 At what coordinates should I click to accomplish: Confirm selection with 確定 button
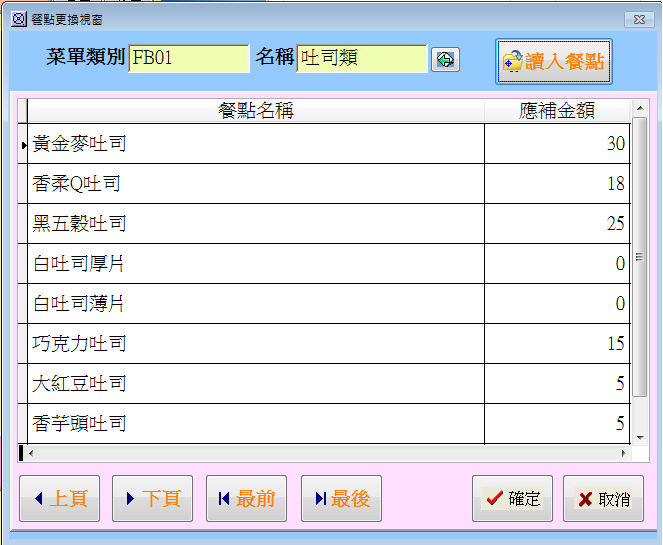click(x=512, y=498)
